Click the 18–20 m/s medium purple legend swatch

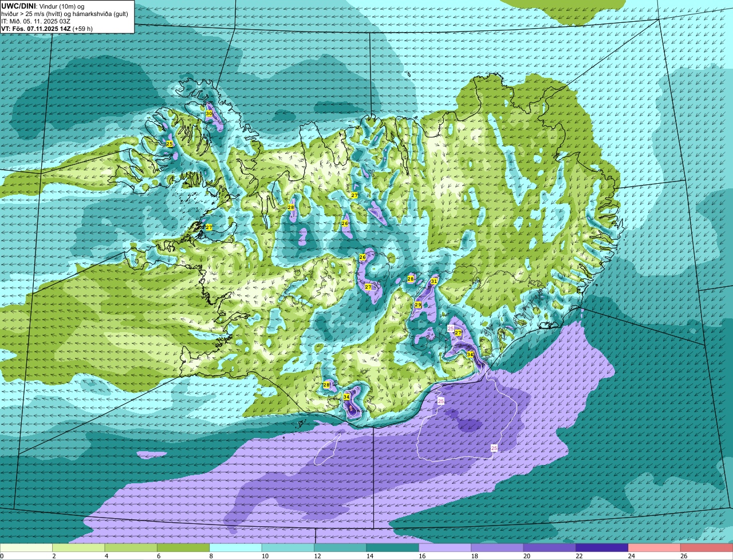498,548
